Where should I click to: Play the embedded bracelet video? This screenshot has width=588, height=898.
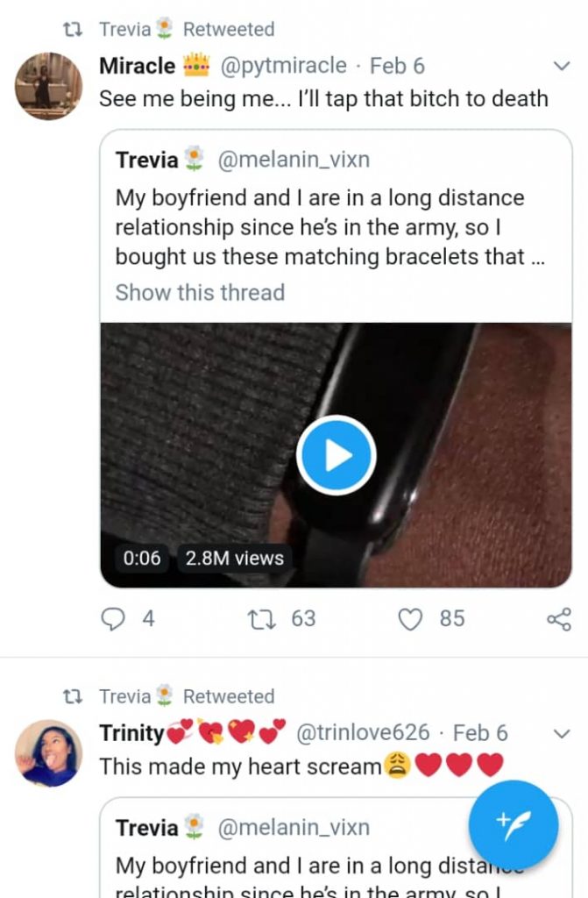[336, 455]
